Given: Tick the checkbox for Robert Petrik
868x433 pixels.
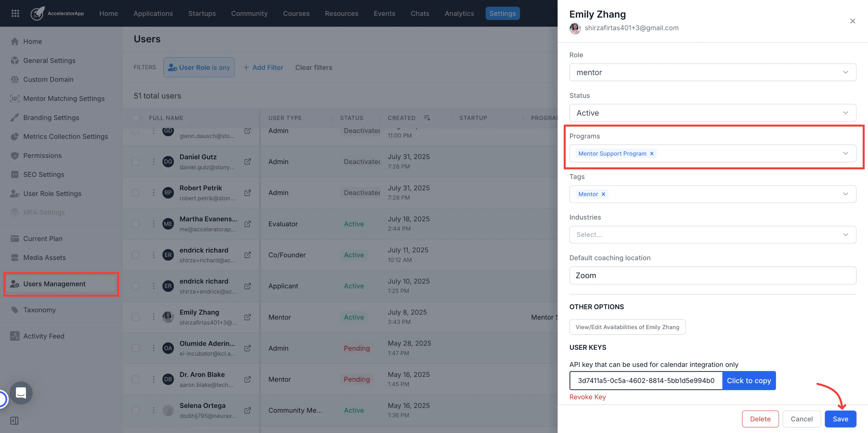Looking at the screenshot, I should pos(135,193).
